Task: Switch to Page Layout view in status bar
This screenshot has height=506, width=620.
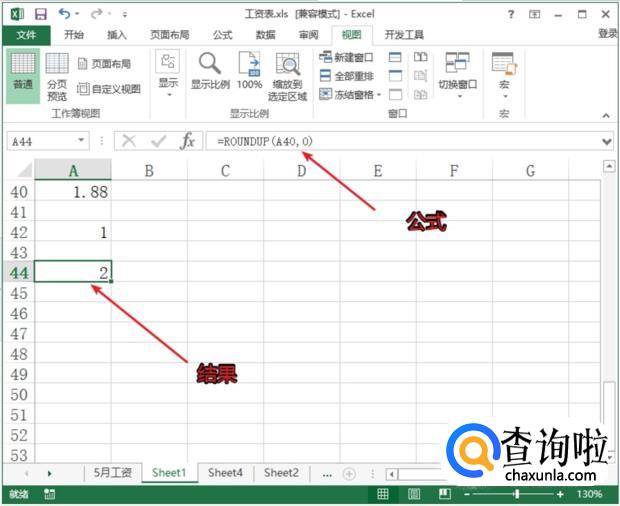Action: pos(414,494)
